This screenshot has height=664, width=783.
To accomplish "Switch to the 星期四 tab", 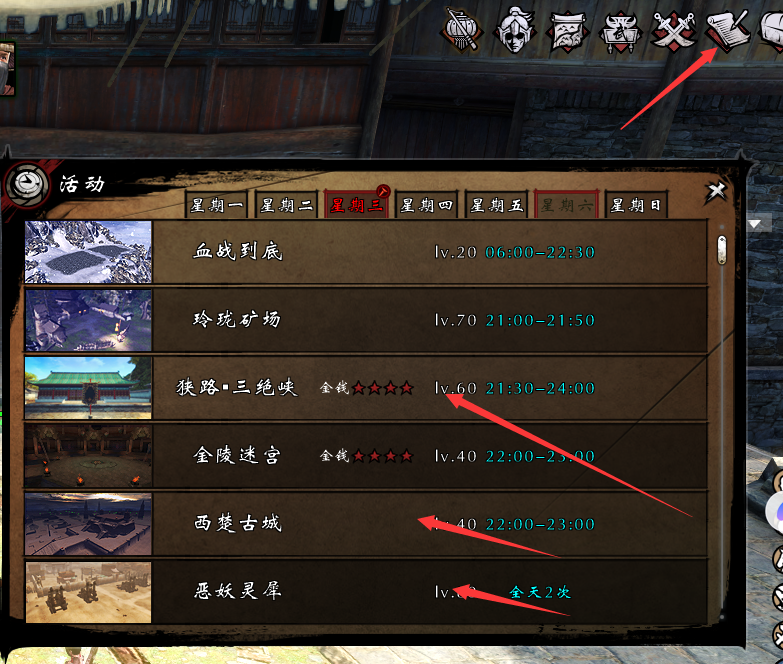I will point(426,205).
